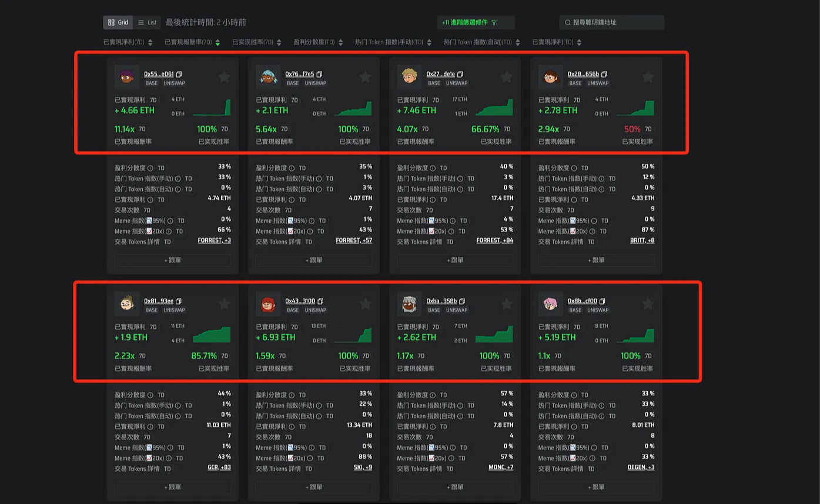Favorite the 0x28...656b wallet with the star
This screenshot has height=504, width=820.
click(647, 77)
